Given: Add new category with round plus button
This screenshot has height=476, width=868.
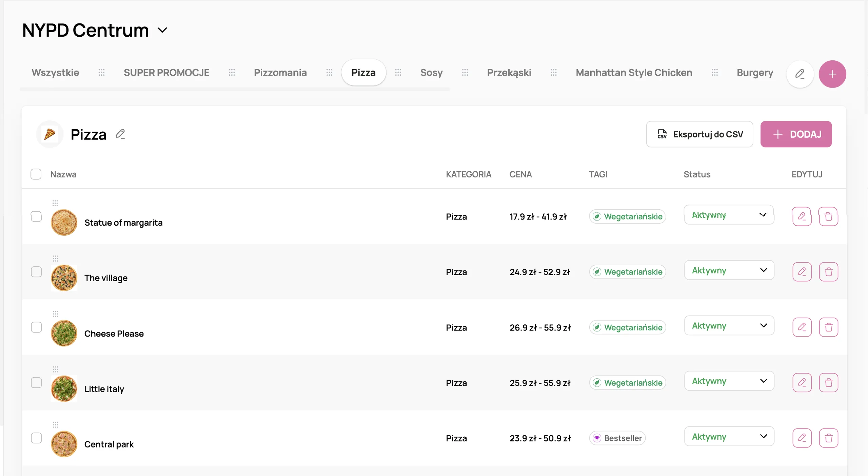Looking at the screenshot, I should pos(832,74).
